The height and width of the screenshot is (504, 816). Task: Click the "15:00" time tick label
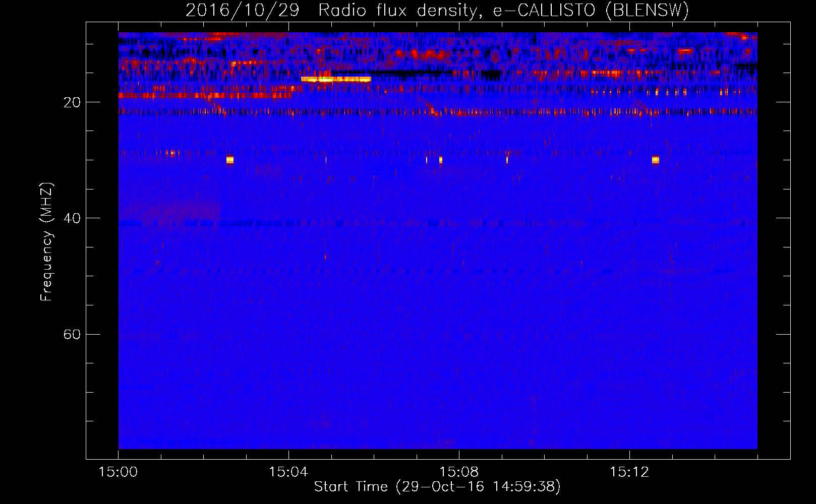click(118, 472)
